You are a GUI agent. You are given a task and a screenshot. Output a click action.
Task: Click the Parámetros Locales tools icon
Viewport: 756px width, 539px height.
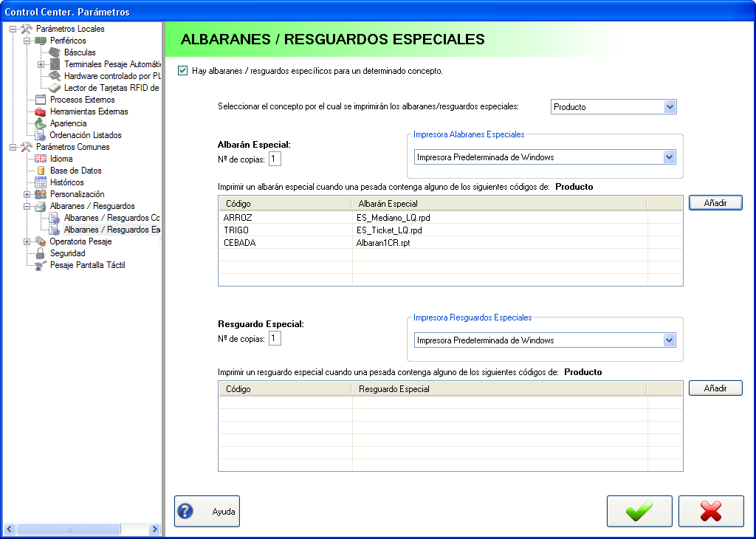pos(26,29)
